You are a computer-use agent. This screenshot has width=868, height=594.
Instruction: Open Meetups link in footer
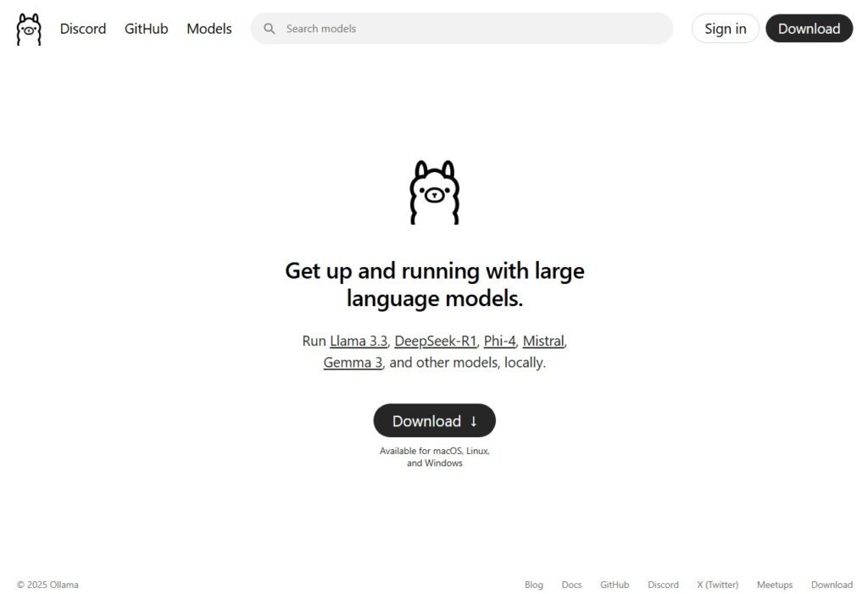[x=775, y=585]
